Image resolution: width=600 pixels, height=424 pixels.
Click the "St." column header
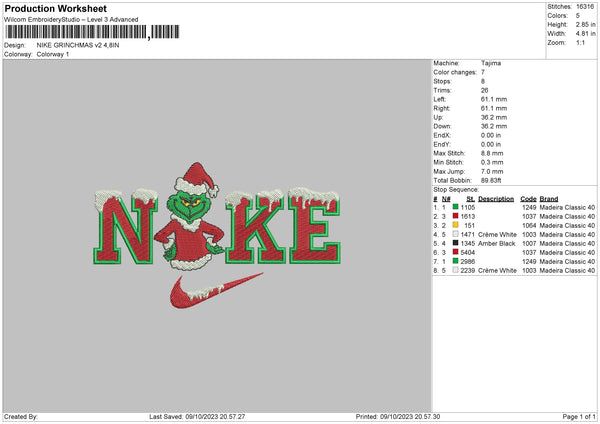click(x=471, y=199)
